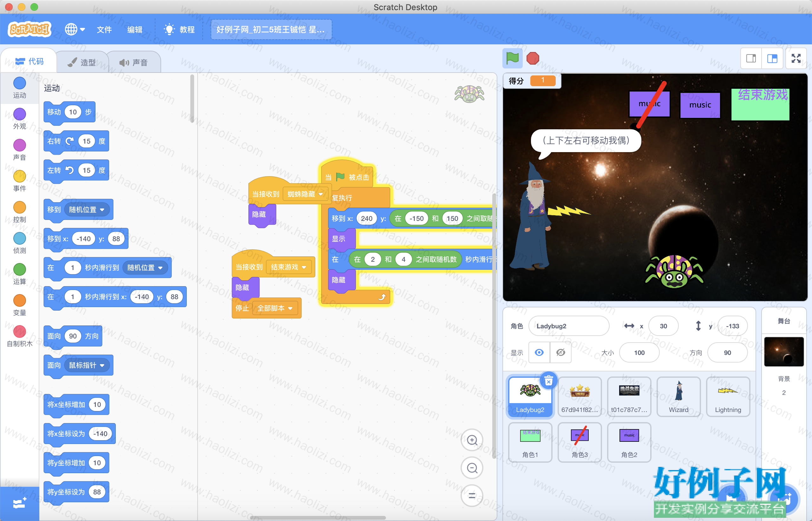Screen dimensions: 812x521
Task: Click the 右转 15 度 block
Action: click(76, 141)
